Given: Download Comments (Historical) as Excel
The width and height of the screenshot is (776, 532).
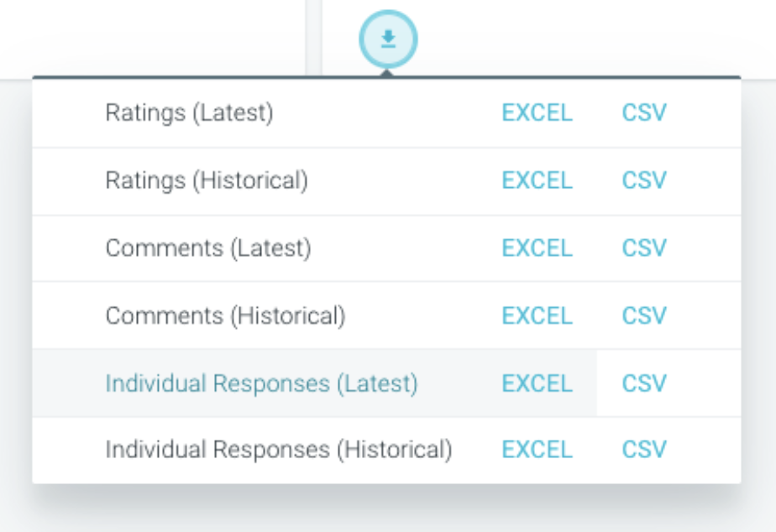Looking at the screenshot, I should click(537, 316).
